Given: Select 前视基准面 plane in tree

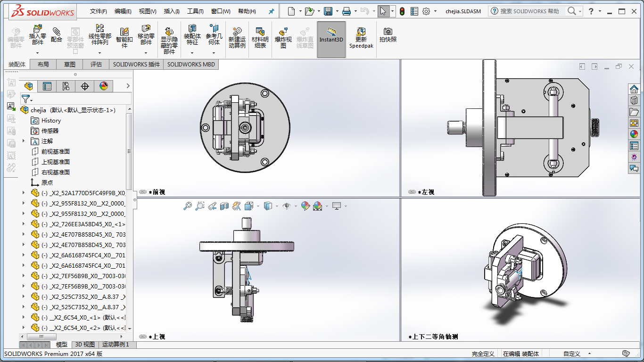Looking at the screenshot, I should [50, 151].
